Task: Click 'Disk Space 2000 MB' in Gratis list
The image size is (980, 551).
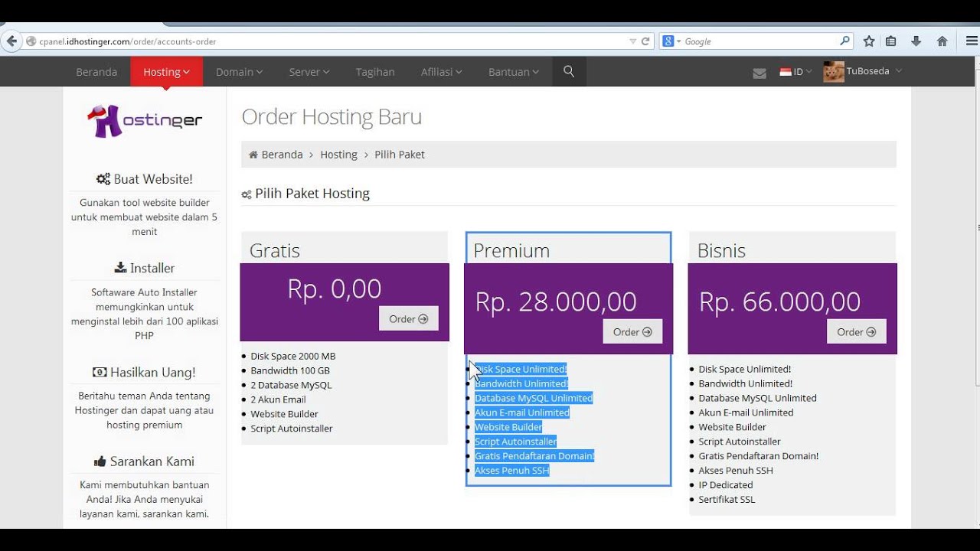Action: point(293,356)
